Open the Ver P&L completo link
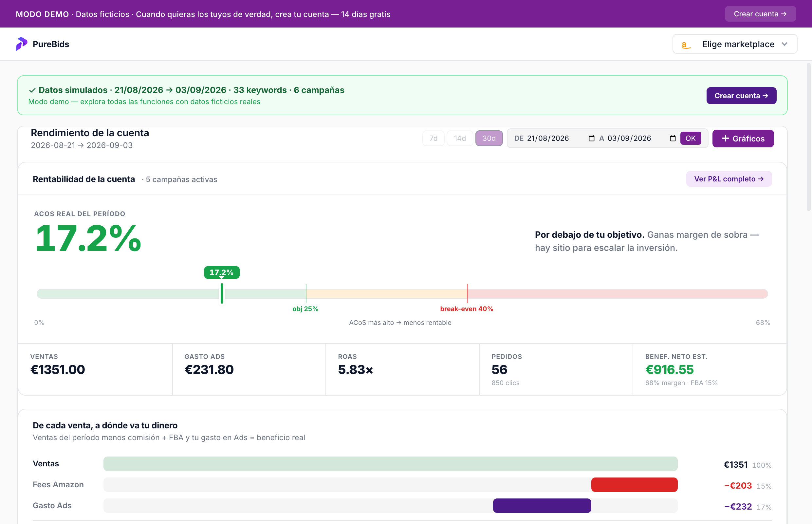 coord(729,179)
